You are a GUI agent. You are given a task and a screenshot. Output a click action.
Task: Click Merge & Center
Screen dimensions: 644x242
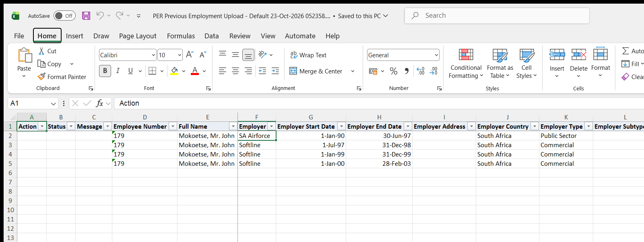point(316,71)
